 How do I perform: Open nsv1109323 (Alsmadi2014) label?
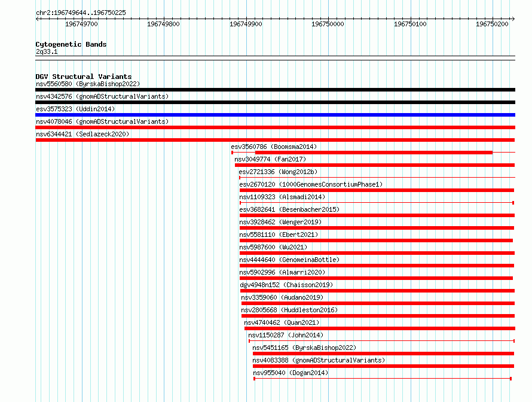coord(282,197)
